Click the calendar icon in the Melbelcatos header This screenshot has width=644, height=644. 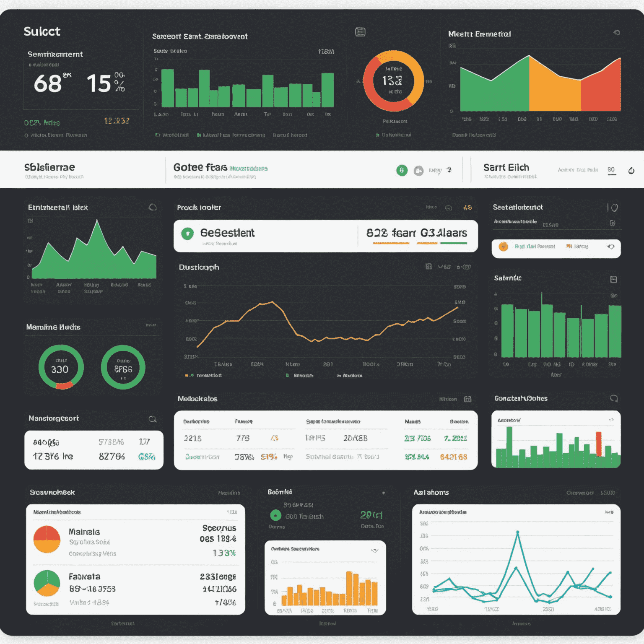pyautogui.click(x=467, y=399)
